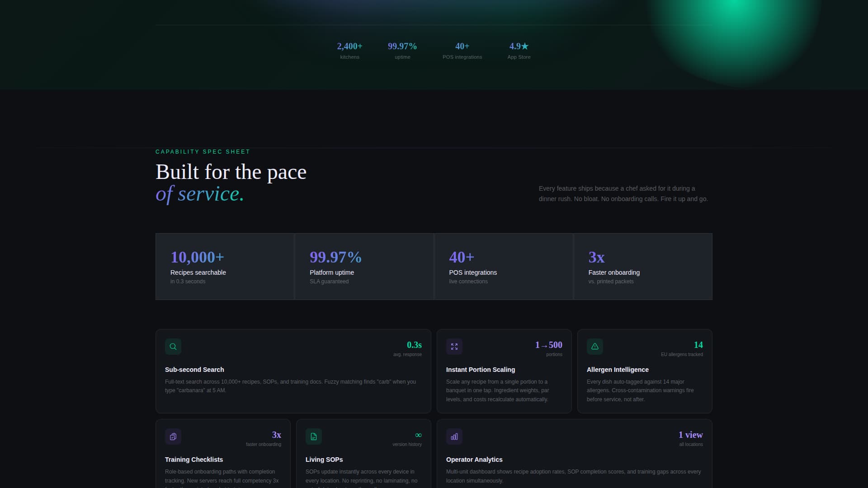
Task: Click the 4.9 star App Store rating
Action: click(x=519, y=46)
